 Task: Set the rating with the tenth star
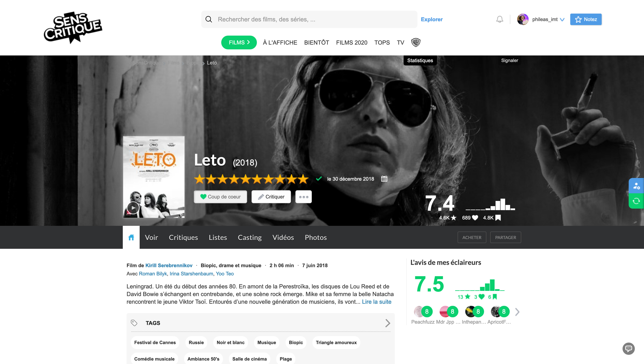pos(303,179)
